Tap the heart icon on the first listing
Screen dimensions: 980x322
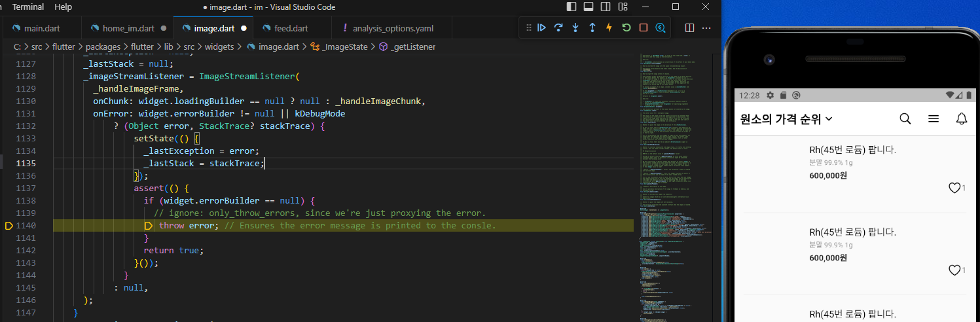click(954, 188)
